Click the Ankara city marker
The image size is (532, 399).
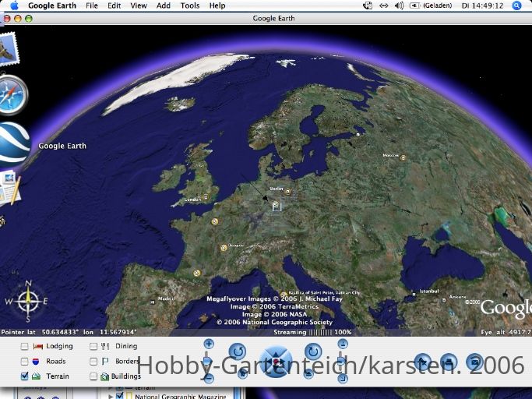click(x=444, y=300)
